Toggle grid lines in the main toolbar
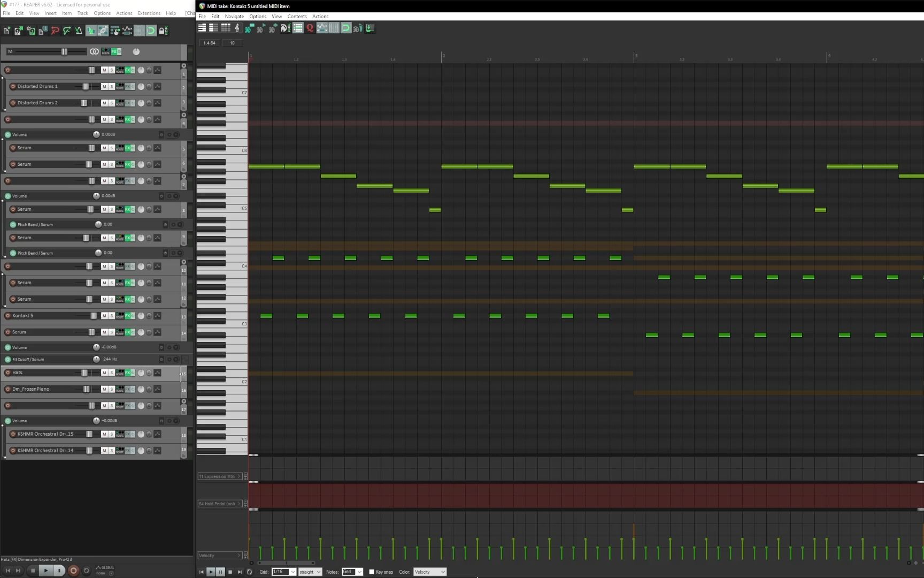Viewport: 924px width, 578px height. 139,31
